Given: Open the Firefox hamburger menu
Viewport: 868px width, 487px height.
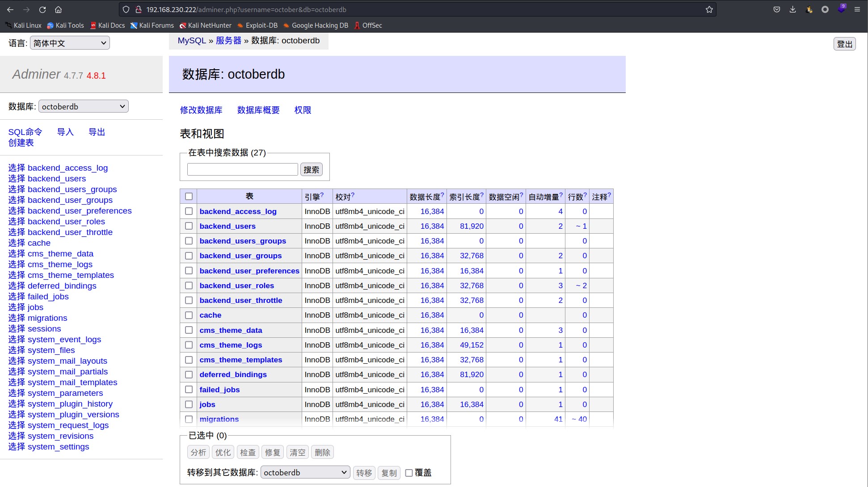Looking at the screenshot, I should pyautogui.click(x=857, y=9).
